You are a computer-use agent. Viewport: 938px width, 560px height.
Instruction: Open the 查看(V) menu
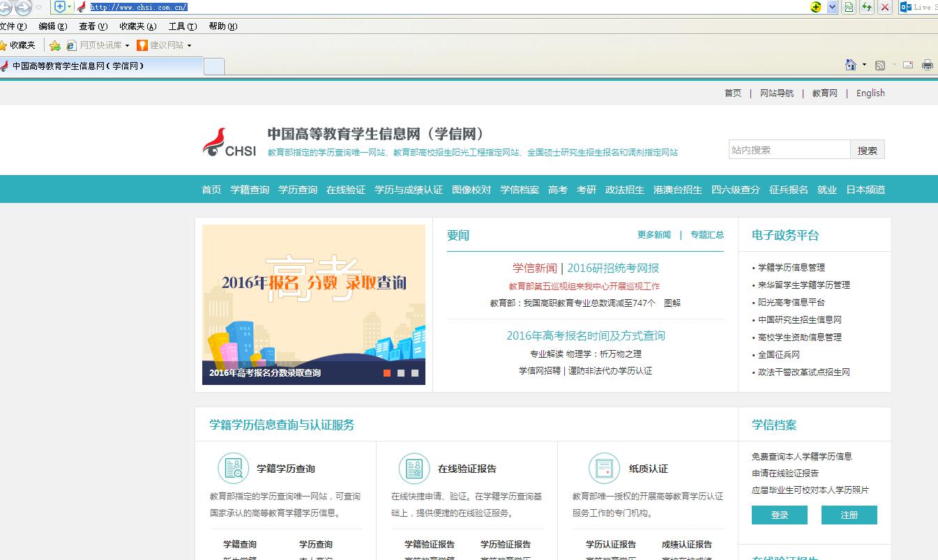tap(93, 27)
